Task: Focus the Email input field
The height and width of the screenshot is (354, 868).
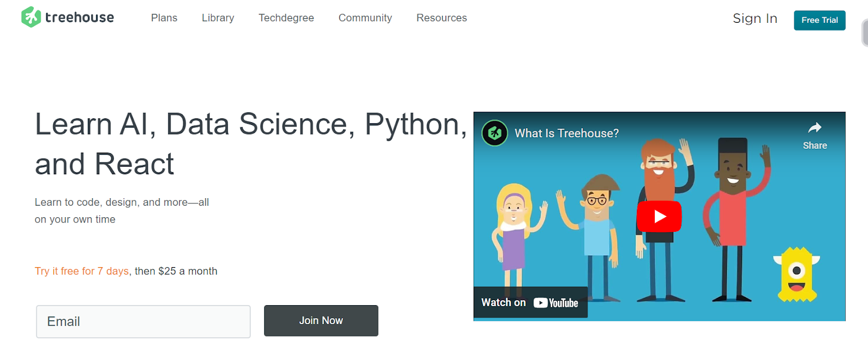Action: pos(143,321)
